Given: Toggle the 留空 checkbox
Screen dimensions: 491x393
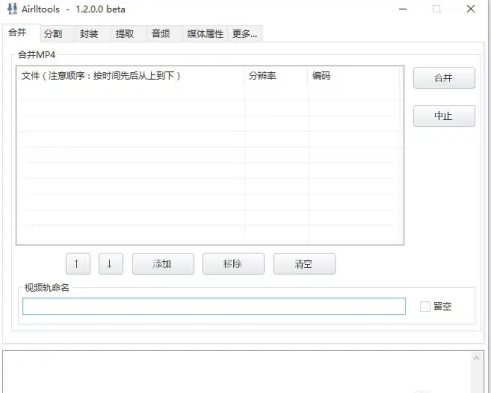Looking at the screenshot, I should point(425,306).
